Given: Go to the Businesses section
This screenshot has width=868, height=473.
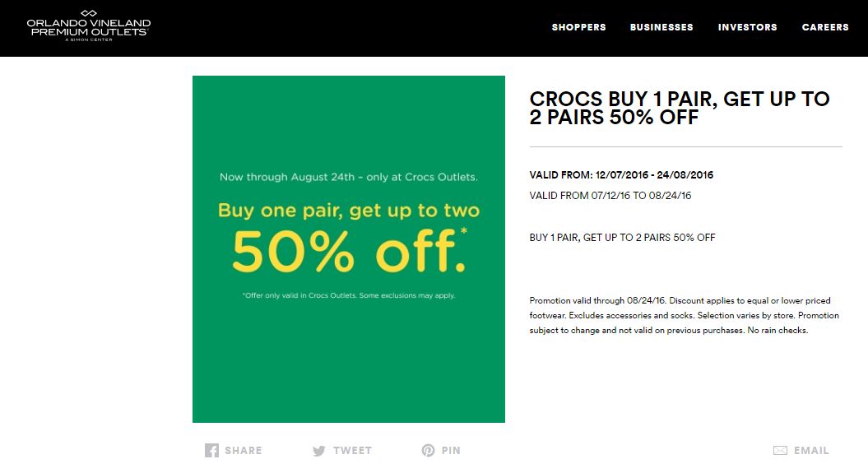Looking at the screenshot, I should point(661,27).
